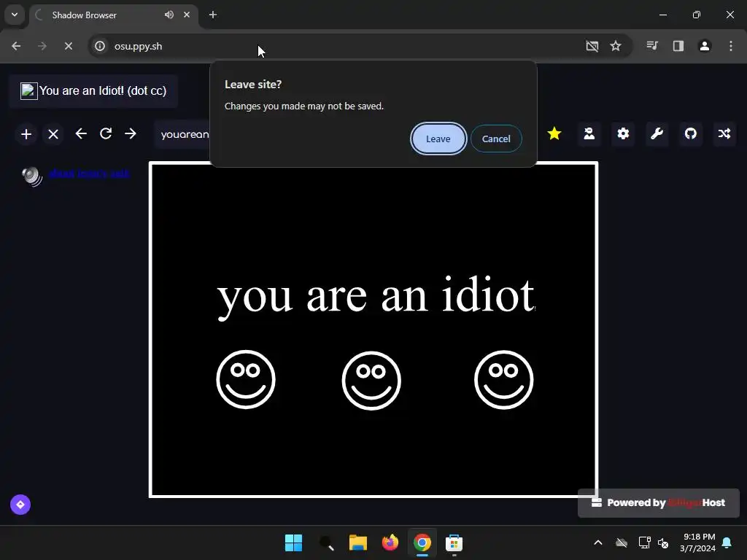Stop loading the page
The width and height of the screenshot is (747, 560).
[x=68, y=46]
